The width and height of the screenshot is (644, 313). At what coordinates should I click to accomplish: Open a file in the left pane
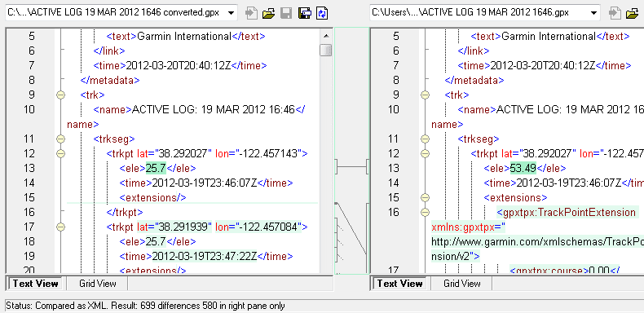(x=268, y=13)
